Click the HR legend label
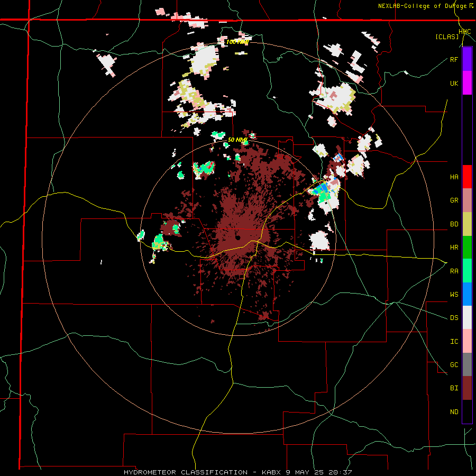Viewport: 476px width, 476px height. coord(454,248)
